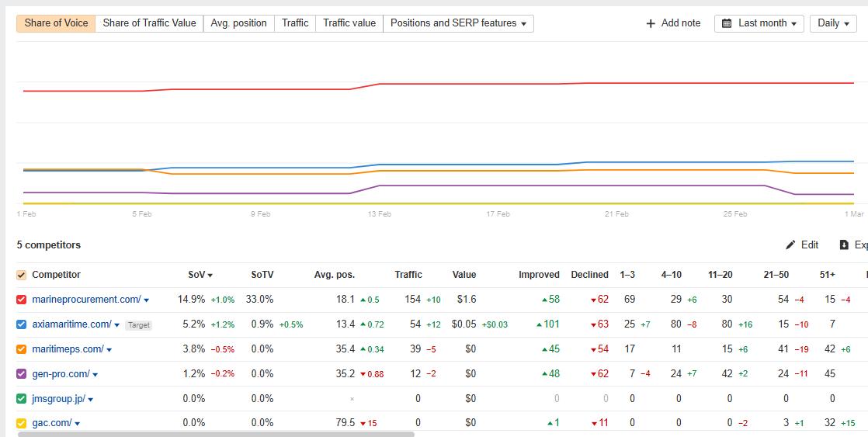Expand the Daily interval dropdown
The height and width of the screenshot is (437, 868).
[832, 23]
